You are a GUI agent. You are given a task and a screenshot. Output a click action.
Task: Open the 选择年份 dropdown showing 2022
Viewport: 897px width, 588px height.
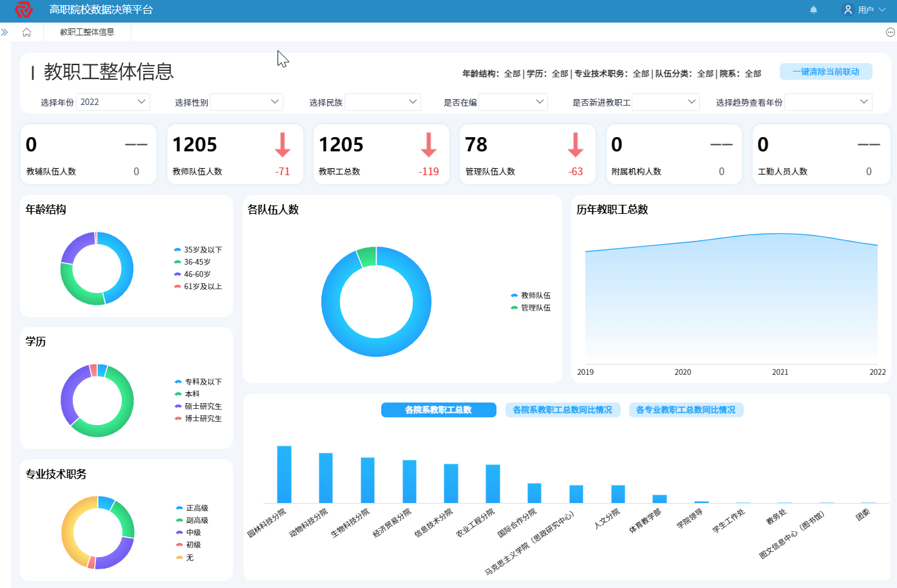coord(113,102)
